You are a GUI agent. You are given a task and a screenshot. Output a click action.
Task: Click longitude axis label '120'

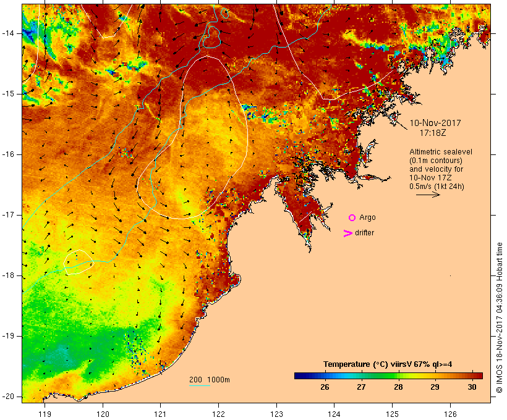pyautogui.click(x=103, y=414)
